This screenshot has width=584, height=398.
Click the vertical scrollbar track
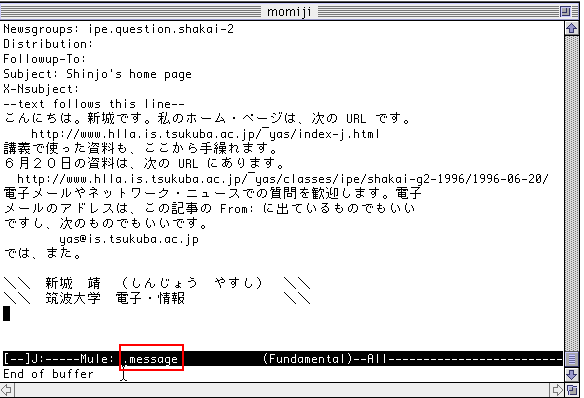[572, 194]
